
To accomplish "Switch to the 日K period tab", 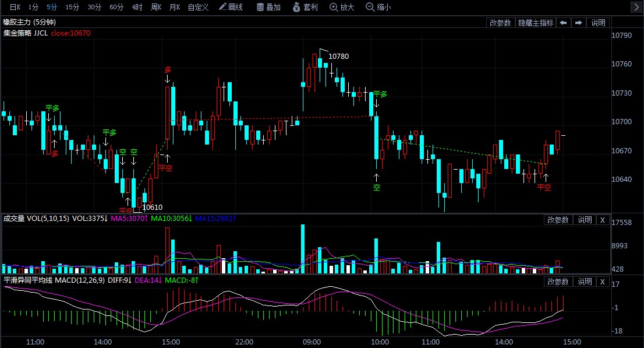I will tap(15, 7).
